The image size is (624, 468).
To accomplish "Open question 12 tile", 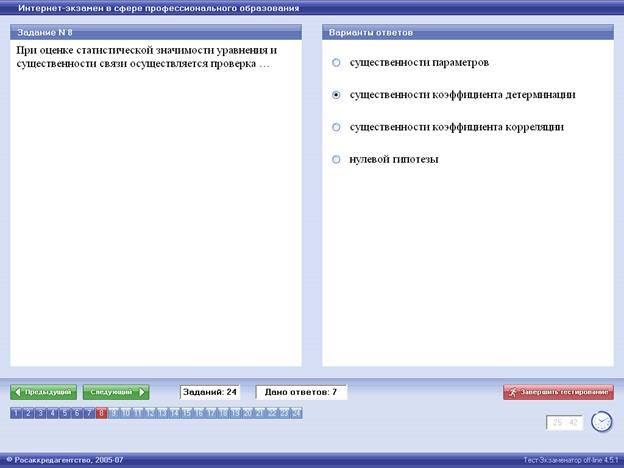I will tap(150, 413).
